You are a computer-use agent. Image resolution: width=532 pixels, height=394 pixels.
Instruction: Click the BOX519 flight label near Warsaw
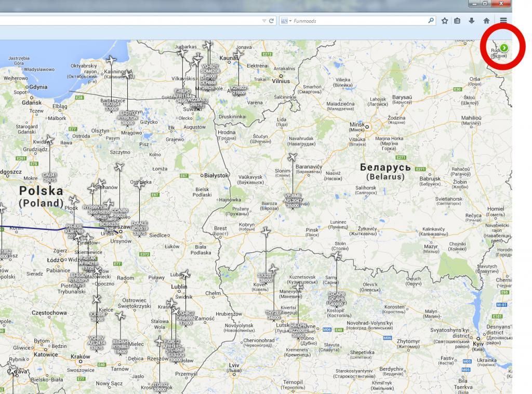(x=139, y=228)
